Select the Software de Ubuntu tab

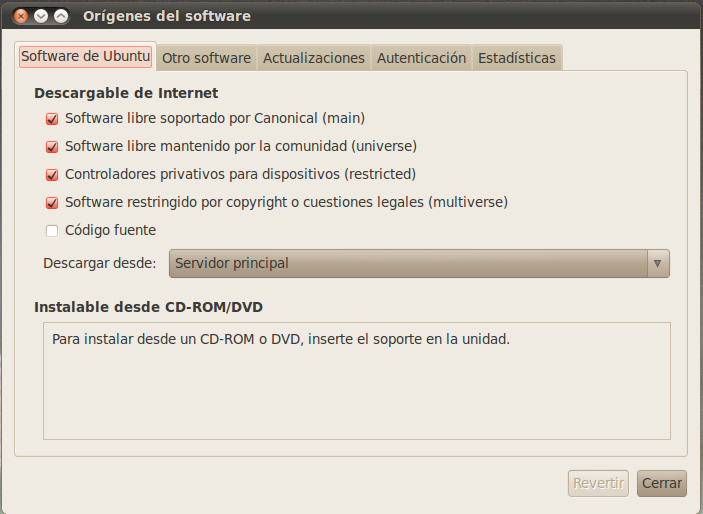coord(86,57)
